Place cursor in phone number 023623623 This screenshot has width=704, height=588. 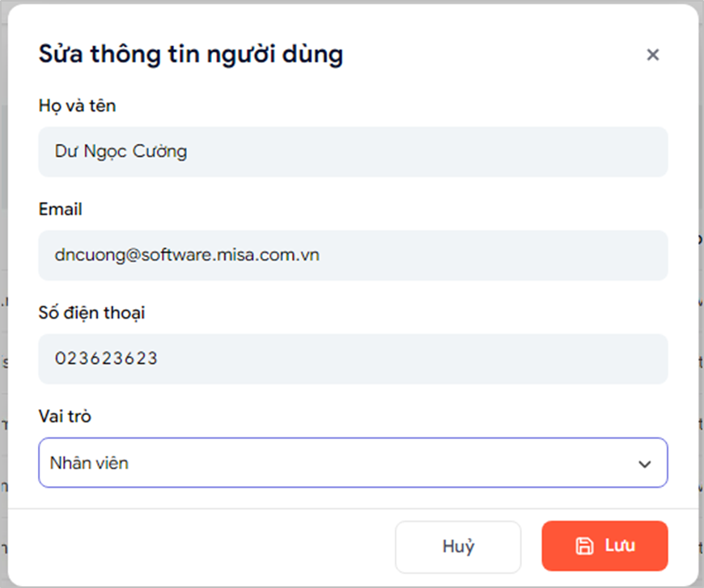[106, 358]
